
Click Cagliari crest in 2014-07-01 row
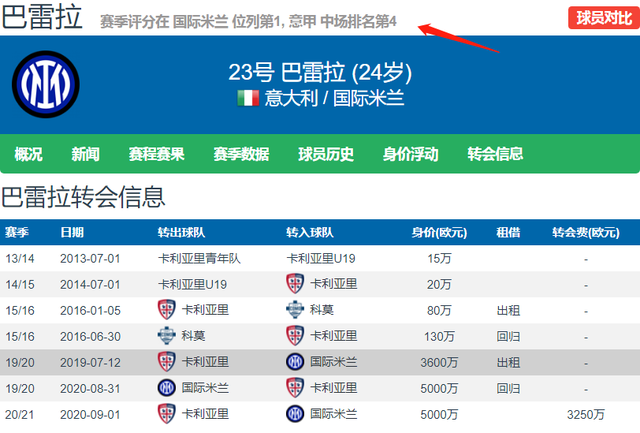click(x=295, y=284)
